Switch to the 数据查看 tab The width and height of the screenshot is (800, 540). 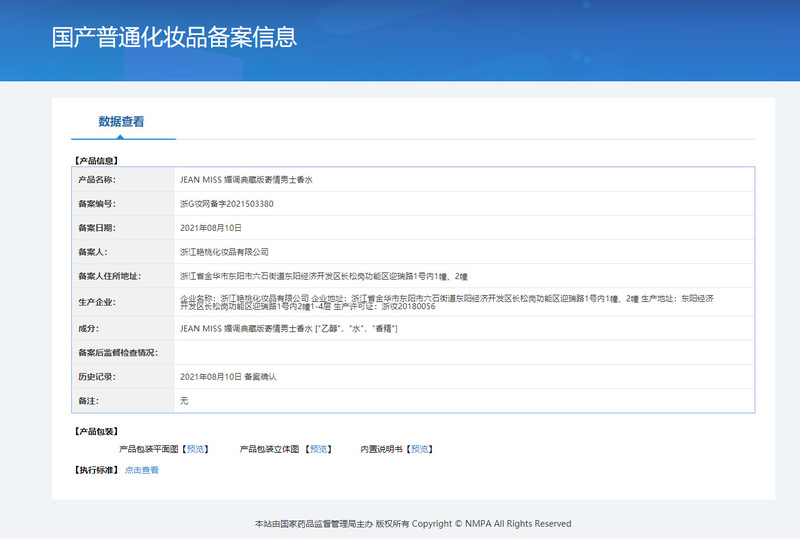tap(121, 122)
